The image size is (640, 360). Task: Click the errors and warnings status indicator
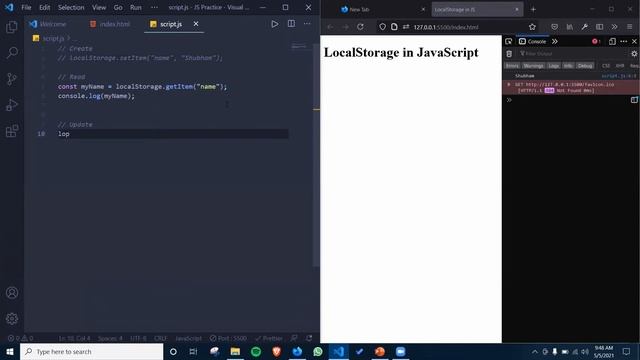(20, 338)
